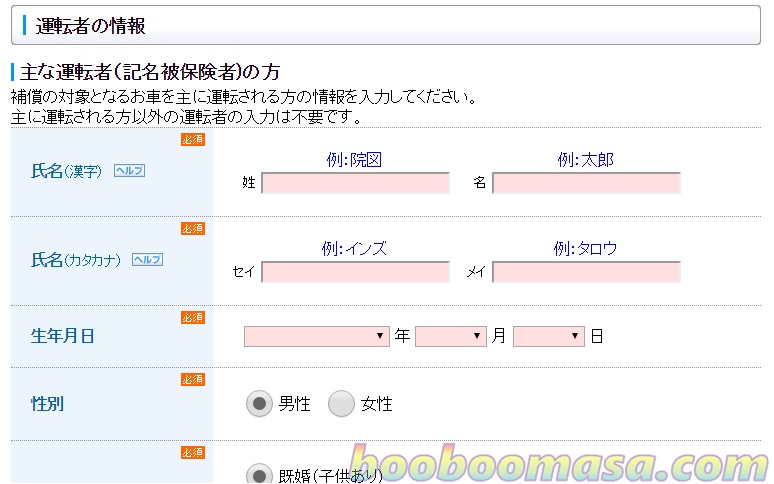The image size is (774, 484).
Task: Click the 必須 badge in the 生年月日 row
Action: [x=193, y=317]
